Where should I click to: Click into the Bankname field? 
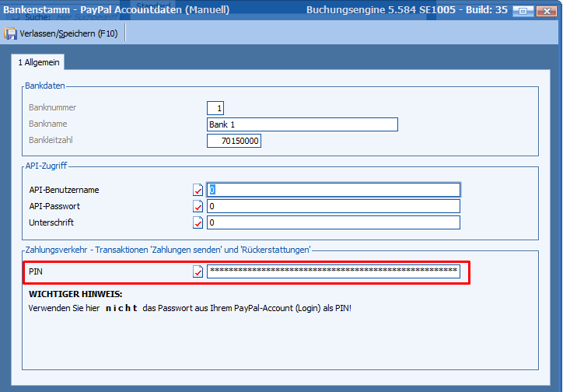pyautogui.click(x=302, y=124)
